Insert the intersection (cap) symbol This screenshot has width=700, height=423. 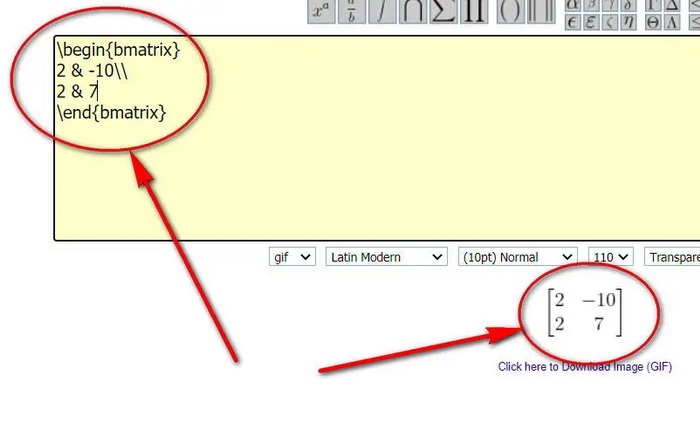click(412, 11)
